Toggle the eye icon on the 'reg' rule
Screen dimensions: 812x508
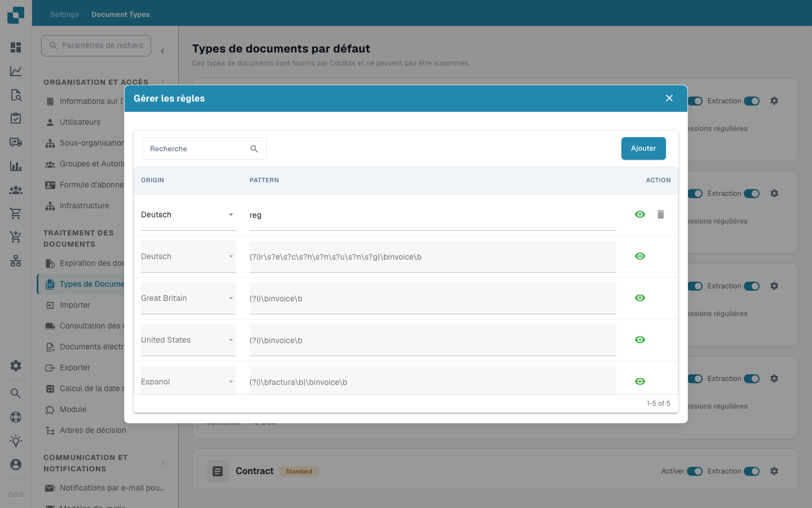(640, 214)
